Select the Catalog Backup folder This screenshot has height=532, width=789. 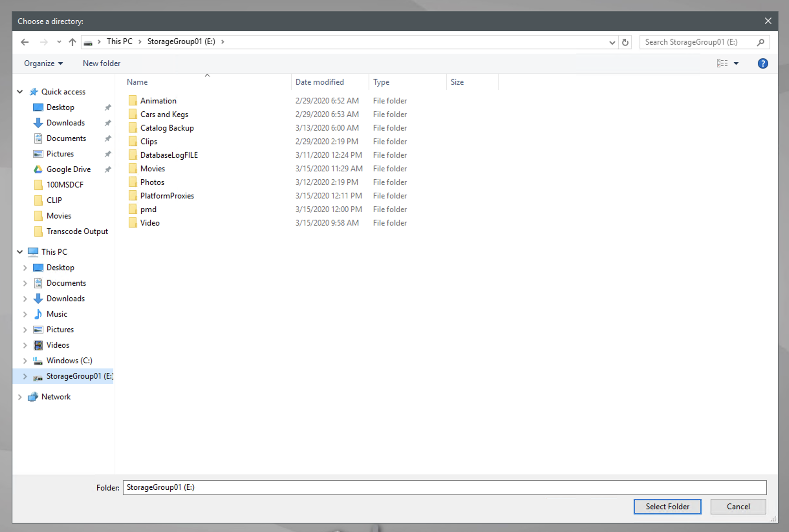(167, 128)
